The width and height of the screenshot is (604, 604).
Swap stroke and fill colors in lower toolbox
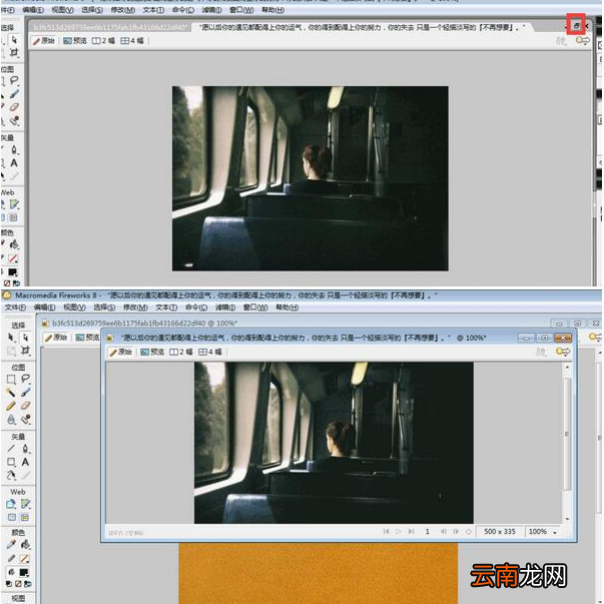[x=28, y=584]
